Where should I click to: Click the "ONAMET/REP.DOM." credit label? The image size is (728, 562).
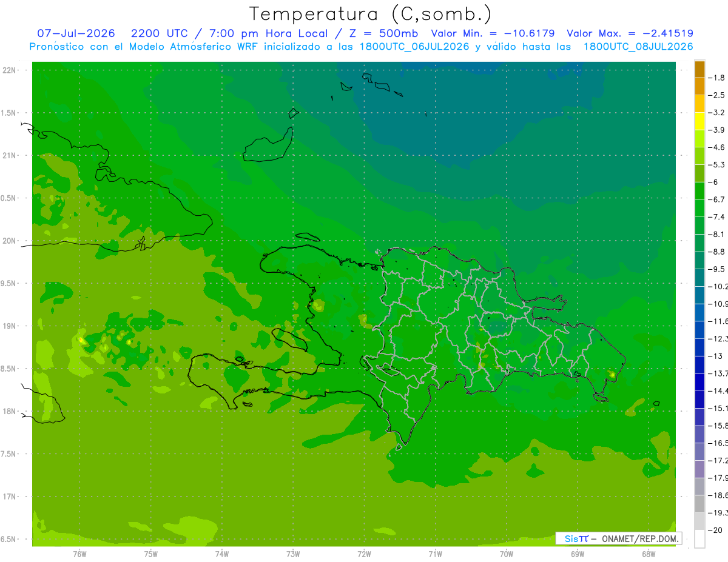(x=639, y=538)
